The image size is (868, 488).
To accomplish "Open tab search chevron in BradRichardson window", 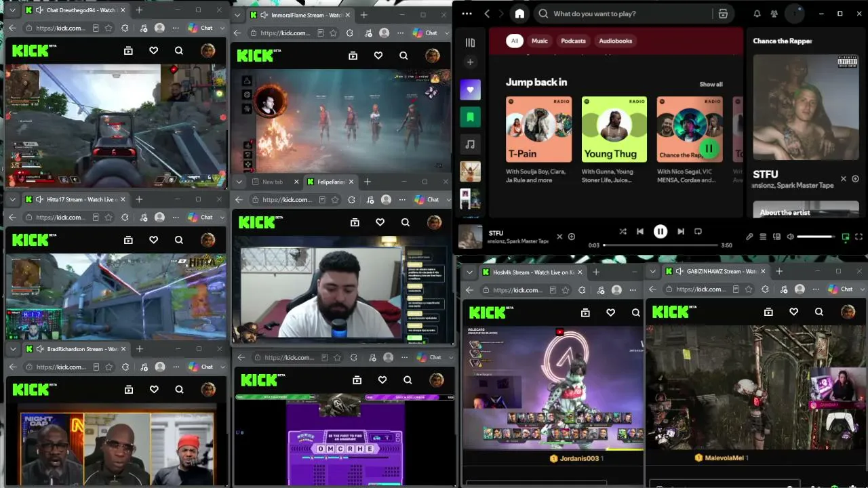I will 12,349.
